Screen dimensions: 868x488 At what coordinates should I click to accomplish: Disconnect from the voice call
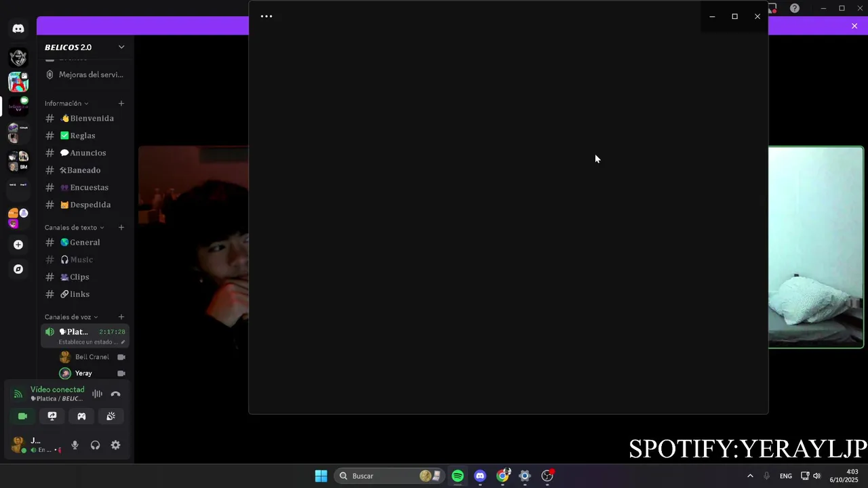point(115,394)
